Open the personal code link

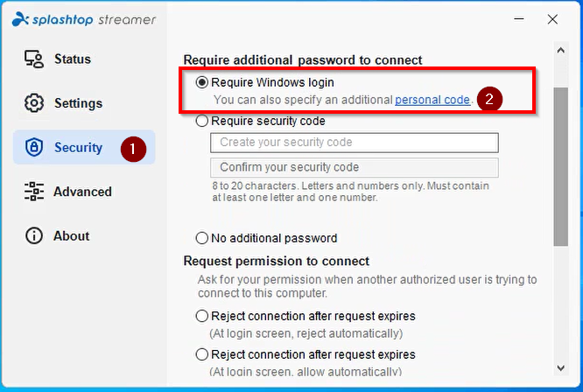[432, 100]
